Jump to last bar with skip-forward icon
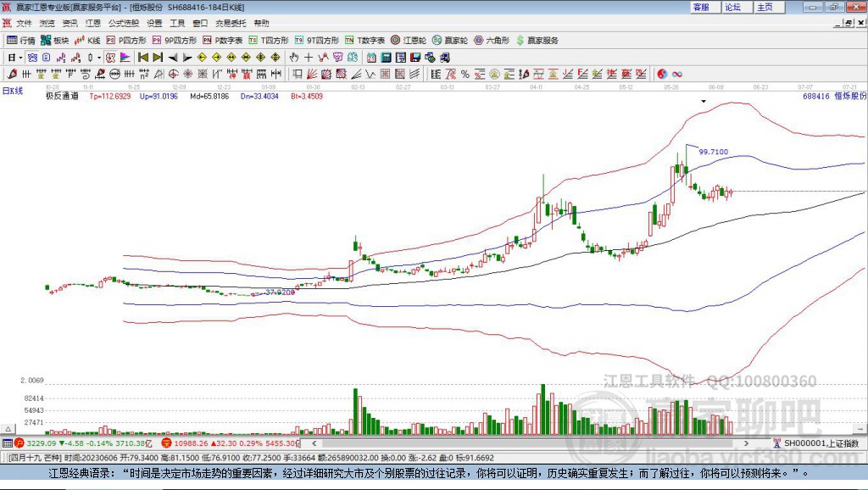Image resolution: width=868 pixels, height=490 pixels. (x=158, y=57)
